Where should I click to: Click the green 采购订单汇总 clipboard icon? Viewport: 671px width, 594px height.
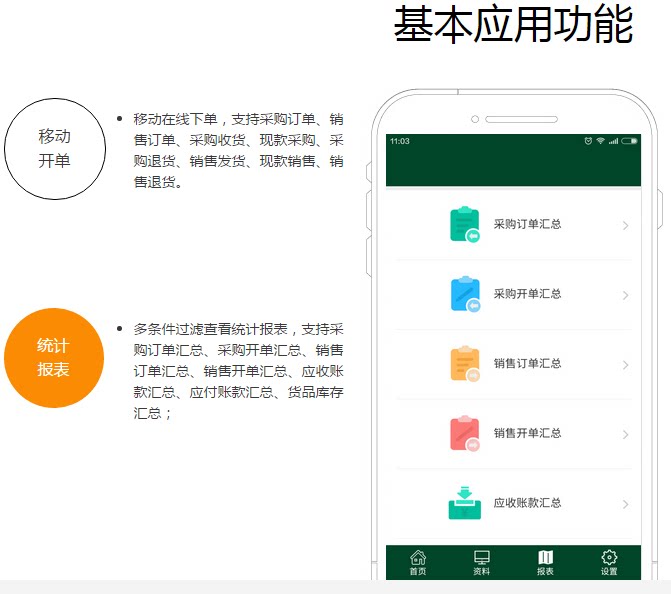point(465,225)
